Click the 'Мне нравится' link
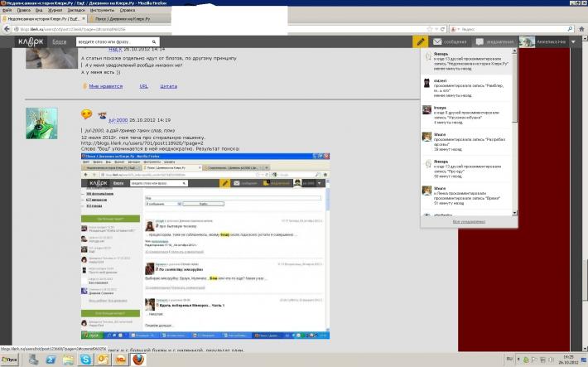This screenshot has width=588, height=367. click(106, 86)
